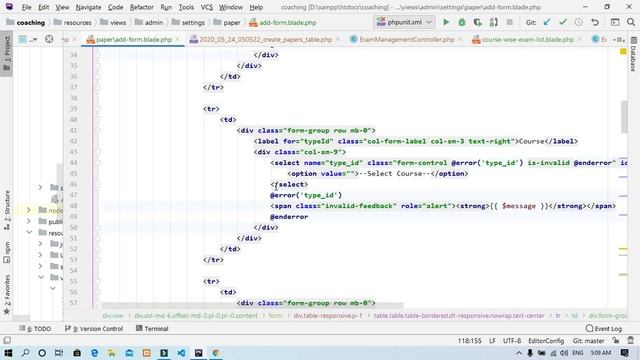Screen dimensions: 640x360
Task: Revert changes with undo arrow
Action: pos(595,22)
